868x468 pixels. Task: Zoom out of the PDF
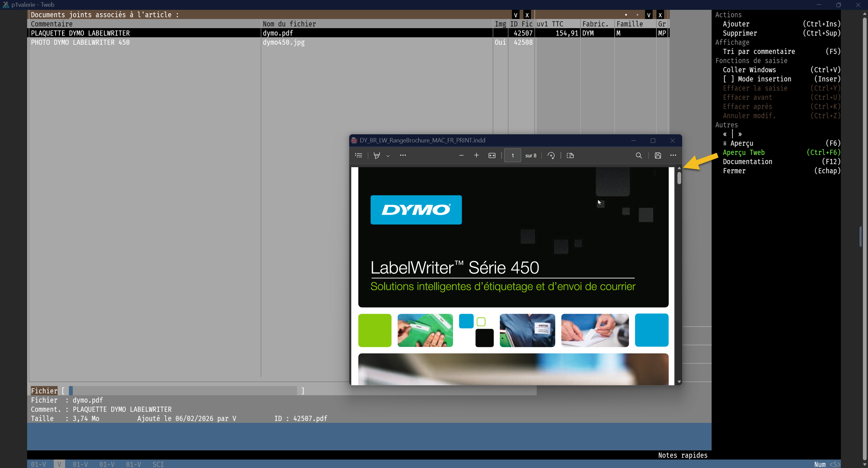(x=461, y=155)
